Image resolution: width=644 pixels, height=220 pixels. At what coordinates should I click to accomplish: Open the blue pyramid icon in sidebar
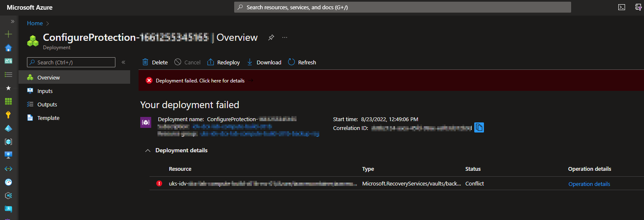8,128
